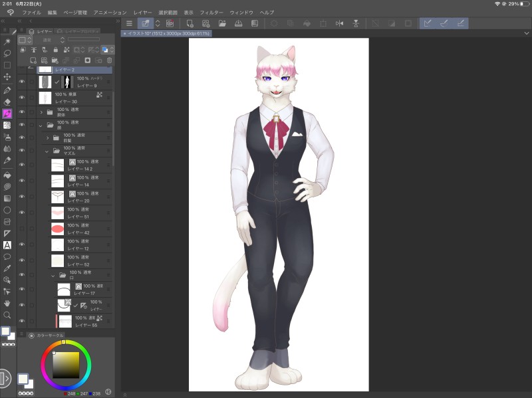Click create layer mask icon
The image size is (532, 398).
click(88, 60)
